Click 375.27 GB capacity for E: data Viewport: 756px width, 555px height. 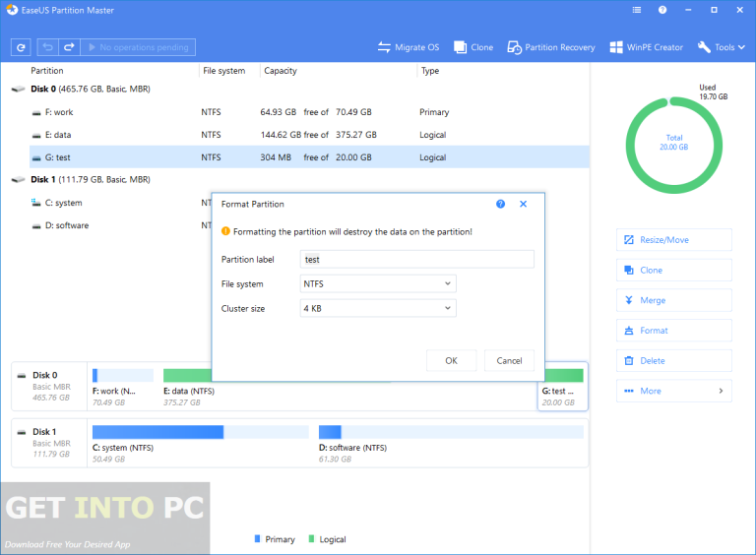pos(355,135)
